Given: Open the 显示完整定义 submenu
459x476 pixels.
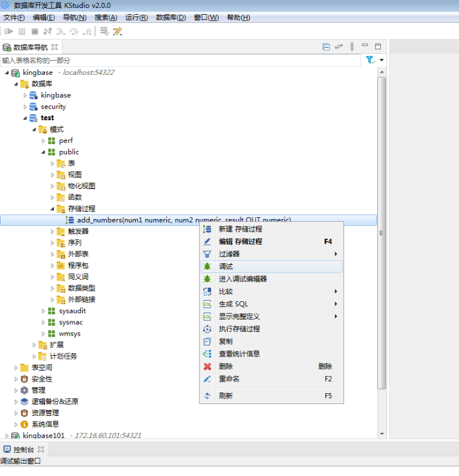Looking at the screenshot, I should 271,317.
